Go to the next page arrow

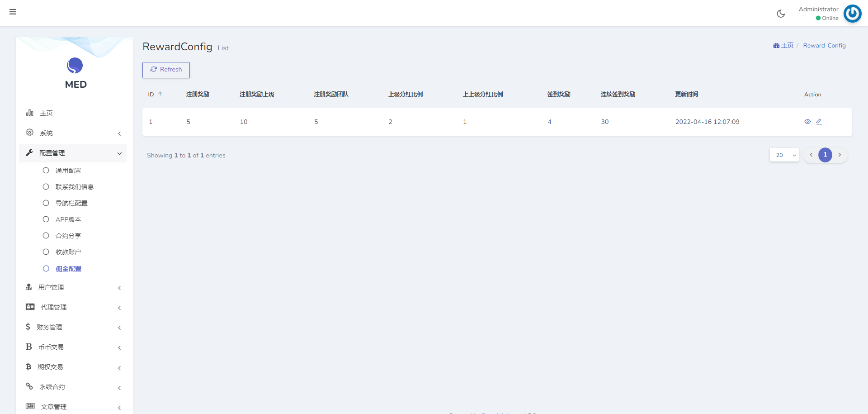click(840, 155)
